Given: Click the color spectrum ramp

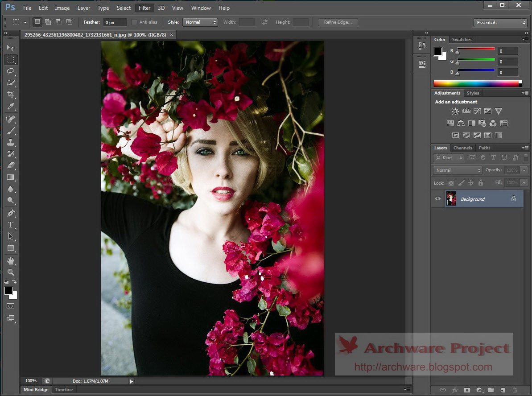Looking at the screenshot, I should click(x=475, y=83).
